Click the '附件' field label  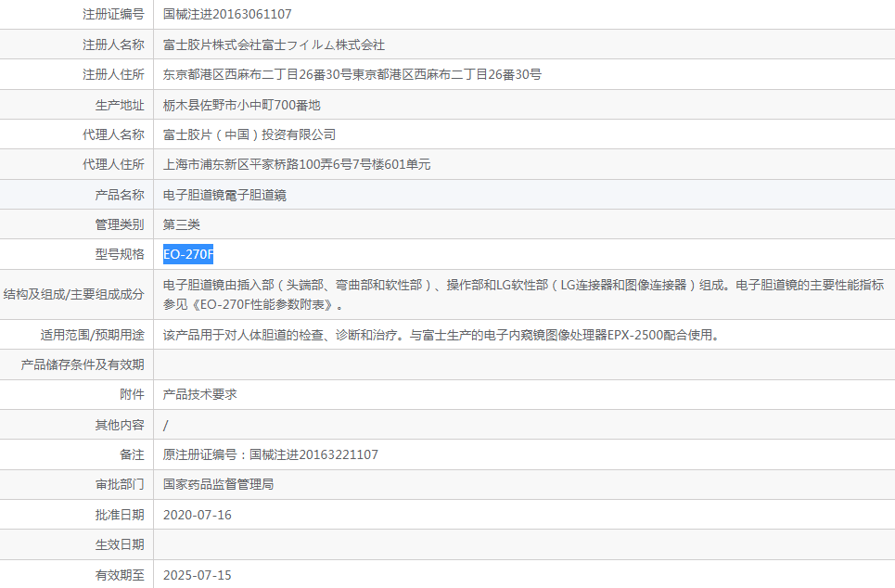(132, 394)
